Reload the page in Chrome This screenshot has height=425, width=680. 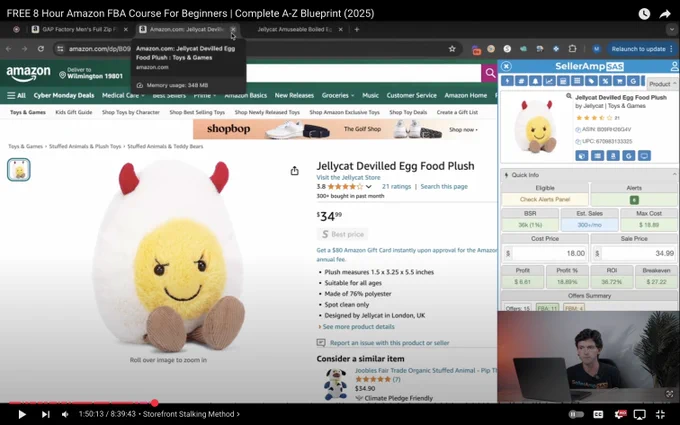click(x=40, y=49)
